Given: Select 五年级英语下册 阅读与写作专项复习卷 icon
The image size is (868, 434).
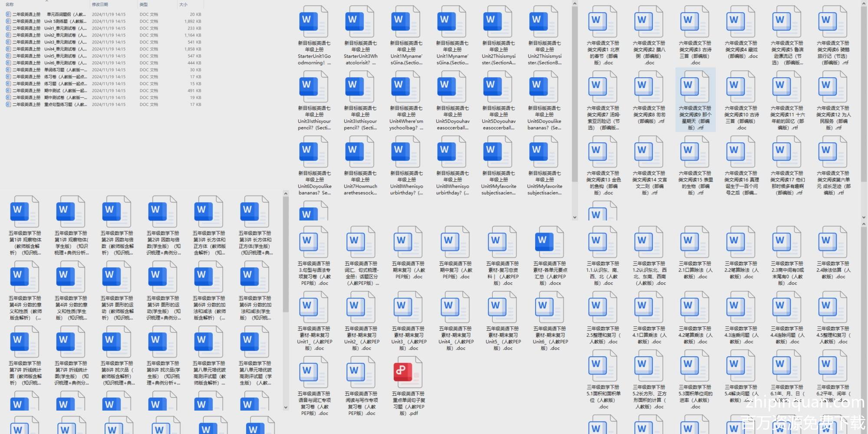Looking at the screenshot, I should [361, 371].
